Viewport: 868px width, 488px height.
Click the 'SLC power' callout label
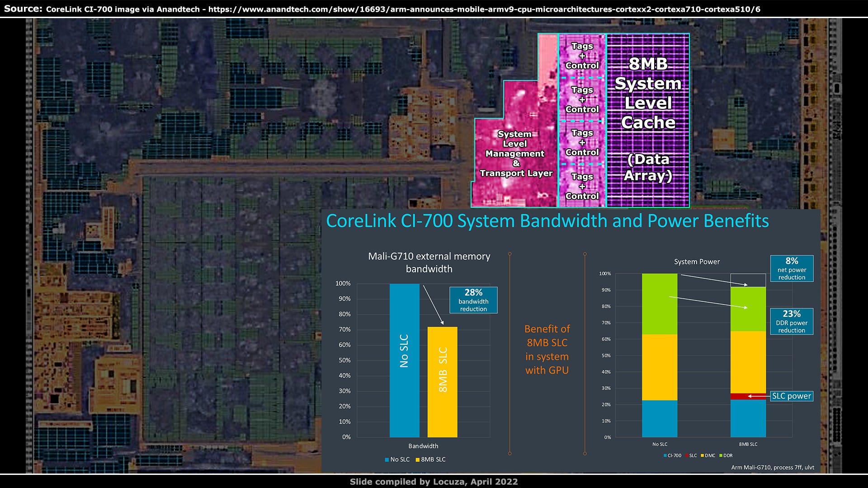point(792,396)
